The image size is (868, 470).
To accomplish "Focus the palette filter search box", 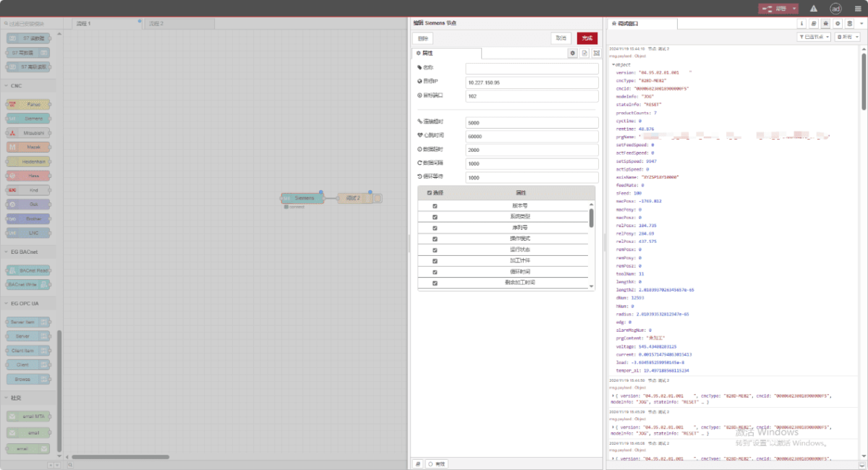I will [x=30, y=24].
